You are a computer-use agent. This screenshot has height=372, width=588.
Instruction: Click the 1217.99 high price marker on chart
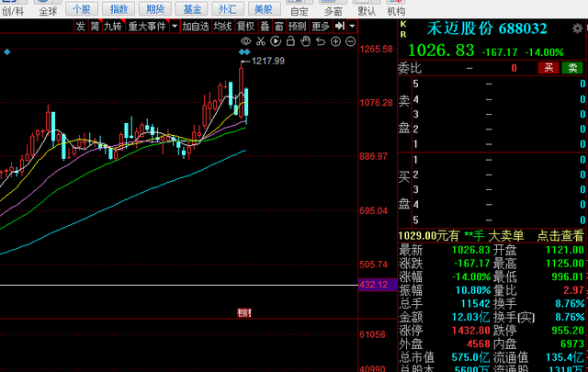tap(268, 61)
